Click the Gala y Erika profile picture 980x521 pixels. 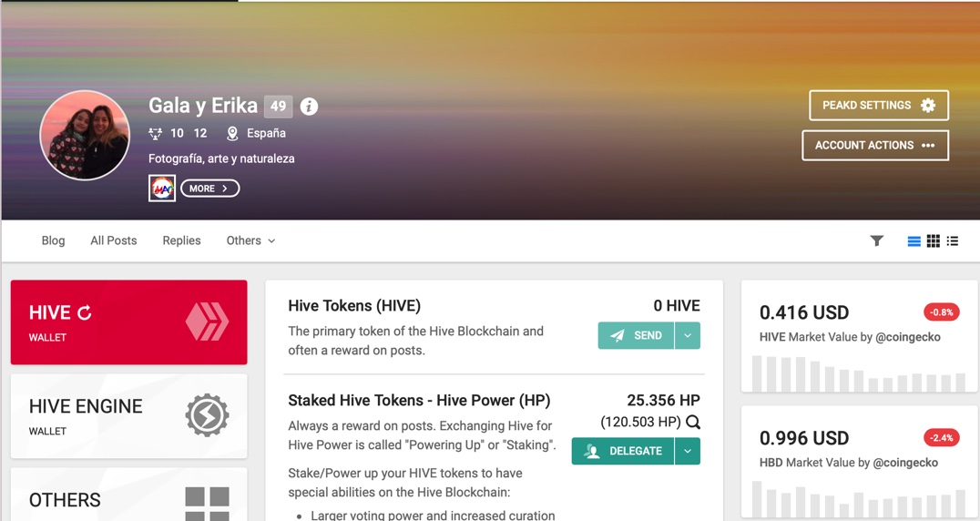(x=85, y=135)
